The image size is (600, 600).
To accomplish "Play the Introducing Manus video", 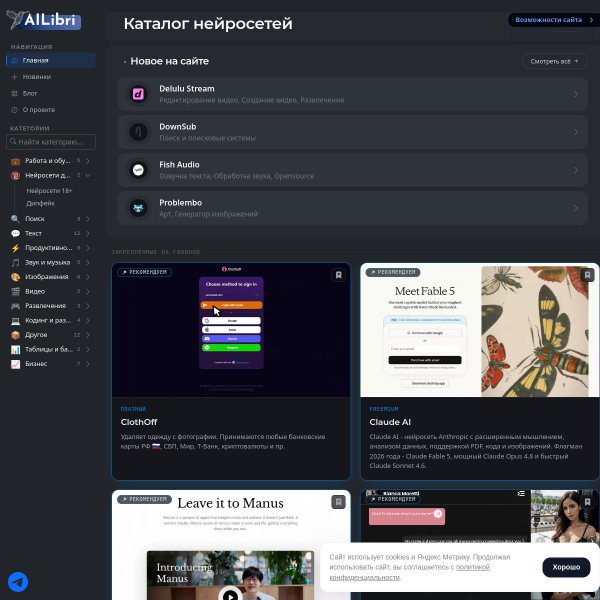I will click(x=230, y=595).
